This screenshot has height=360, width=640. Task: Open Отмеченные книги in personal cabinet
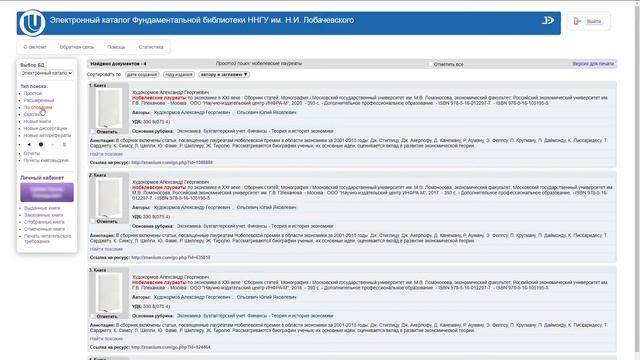[x=44, y=229]
